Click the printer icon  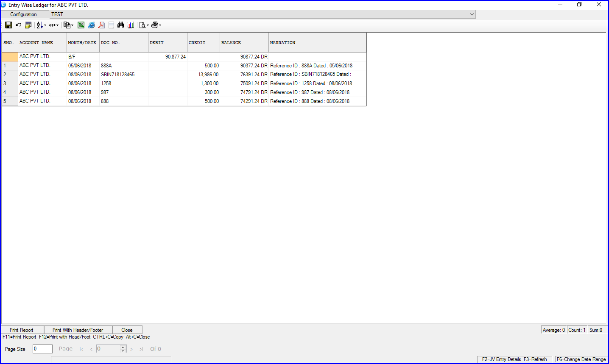pyautogui.click(x=155, y=25)
